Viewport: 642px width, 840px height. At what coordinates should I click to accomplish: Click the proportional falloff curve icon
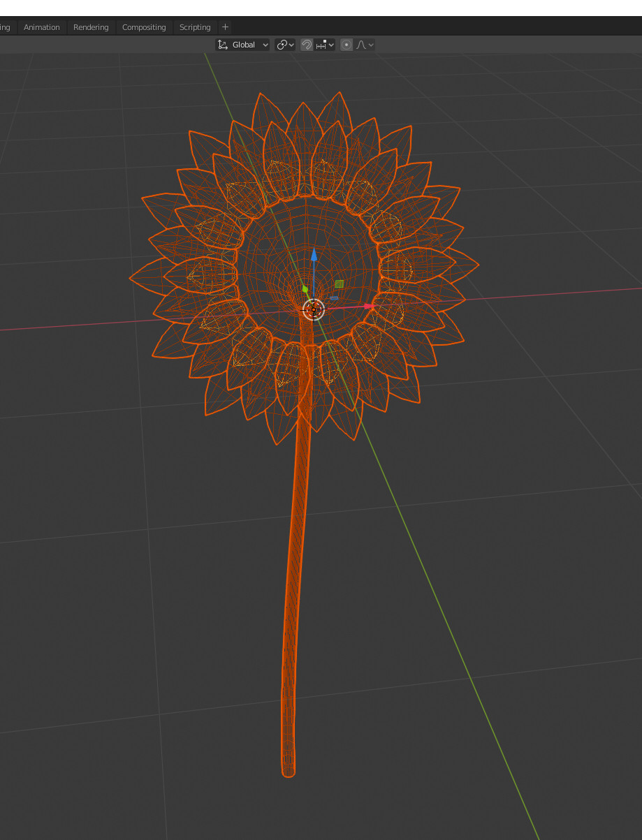(363, 44)
